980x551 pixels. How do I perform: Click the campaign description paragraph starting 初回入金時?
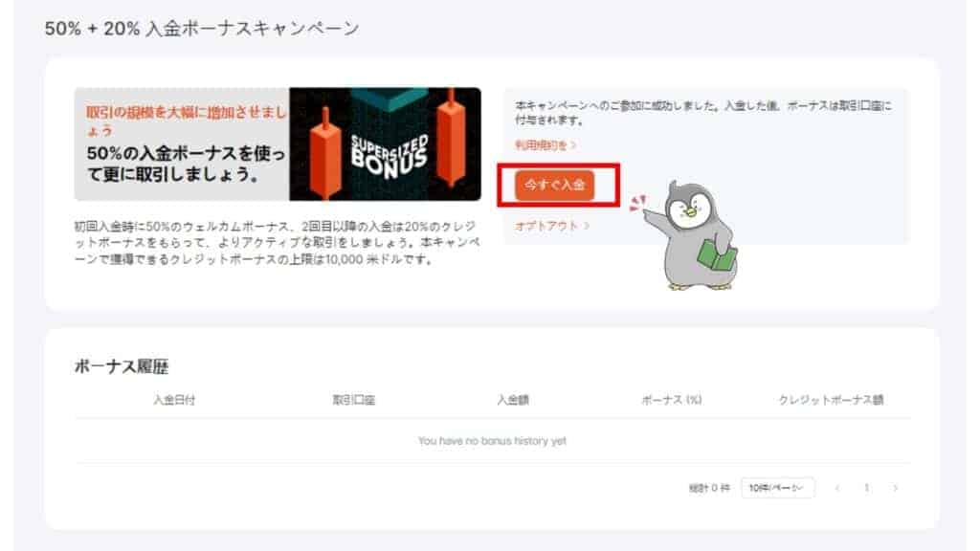[x=277, y=242]
